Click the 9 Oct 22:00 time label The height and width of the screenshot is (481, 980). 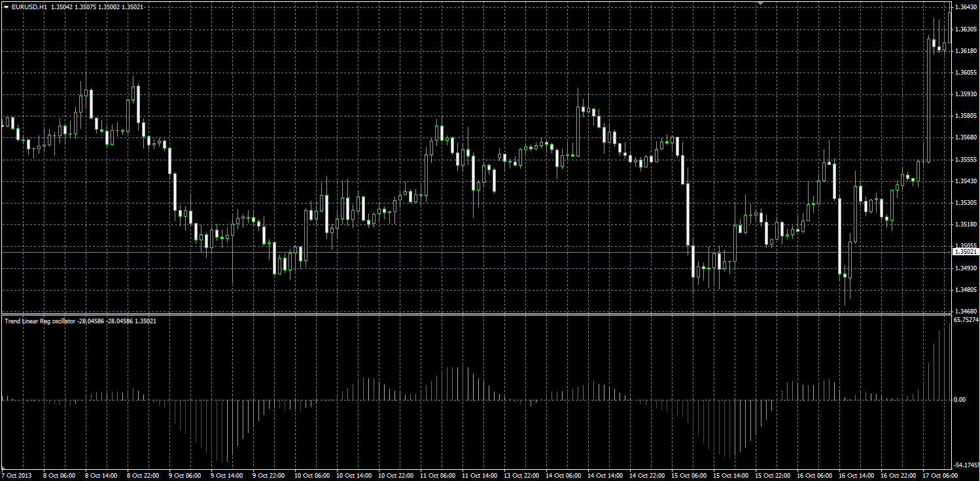pyautogui.click(x=268, y=476)
